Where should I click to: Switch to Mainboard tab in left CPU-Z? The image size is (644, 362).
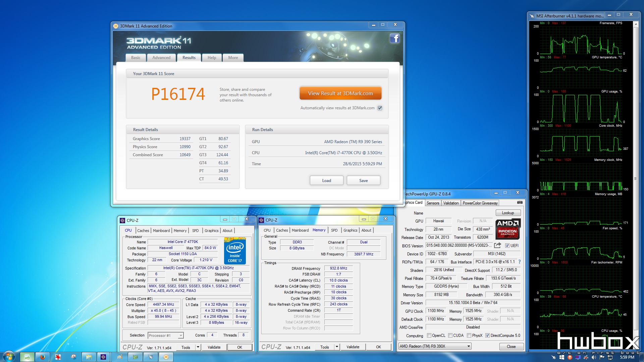click(161, 231)
